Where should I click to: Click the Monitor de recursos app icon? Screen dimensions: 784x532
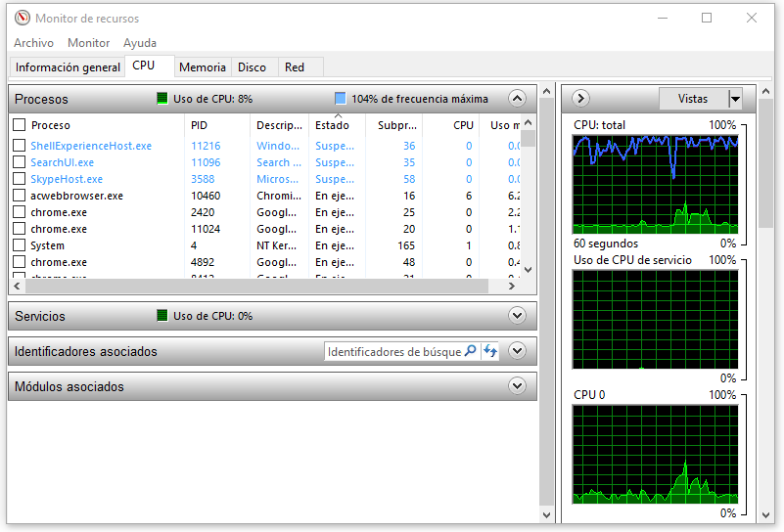(22, 18)
